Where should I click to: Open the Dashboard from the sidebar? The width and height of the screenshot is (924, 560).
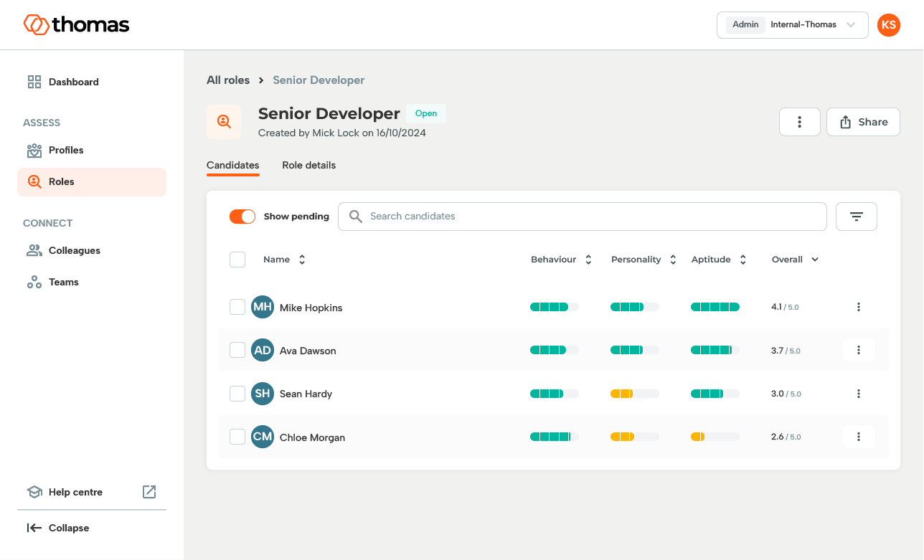click(x=72, y=82)
